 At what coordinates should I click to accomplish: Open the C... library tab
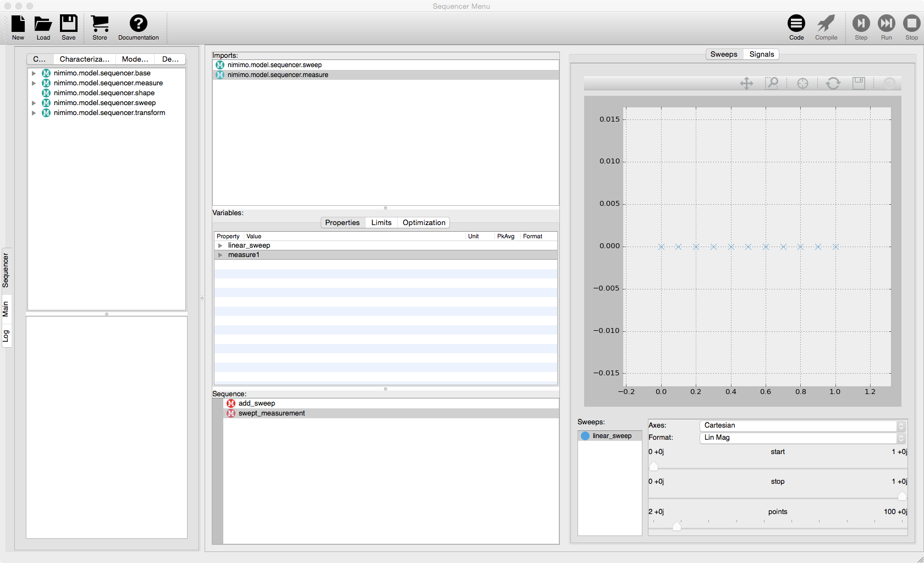[40, 59]
